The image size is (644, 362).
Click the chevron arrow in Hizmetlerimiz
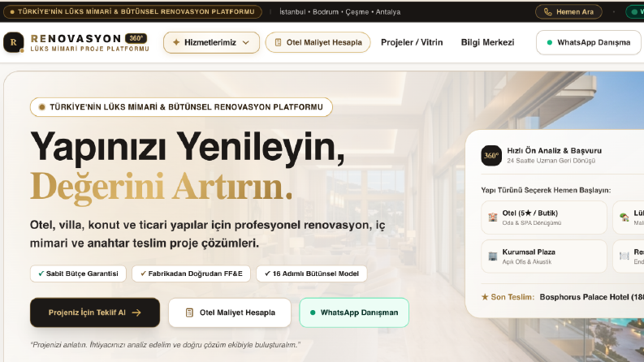[x=245, y=43]
